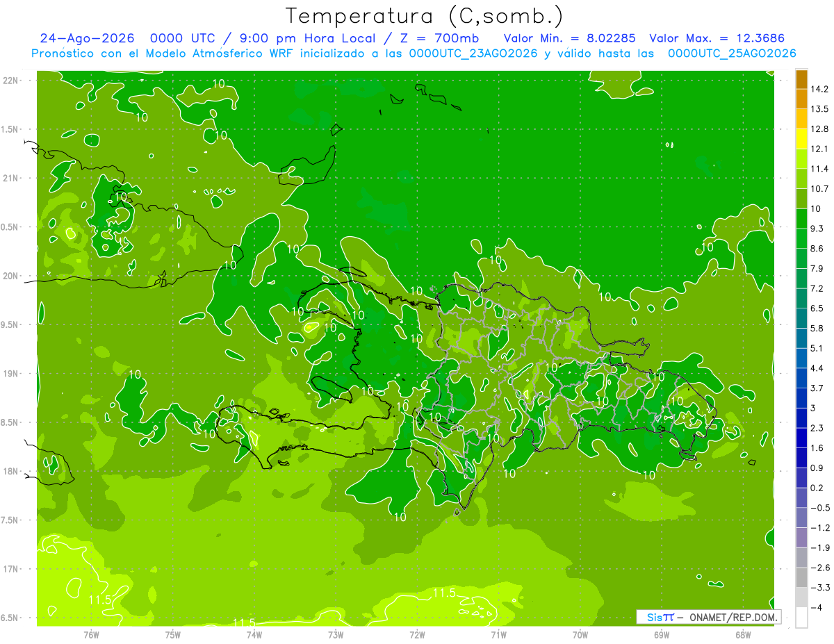The height and width of the screenshot is (644, 834).
Task: Click the '2.3' color scale label
Action: [x=817, y=428]
